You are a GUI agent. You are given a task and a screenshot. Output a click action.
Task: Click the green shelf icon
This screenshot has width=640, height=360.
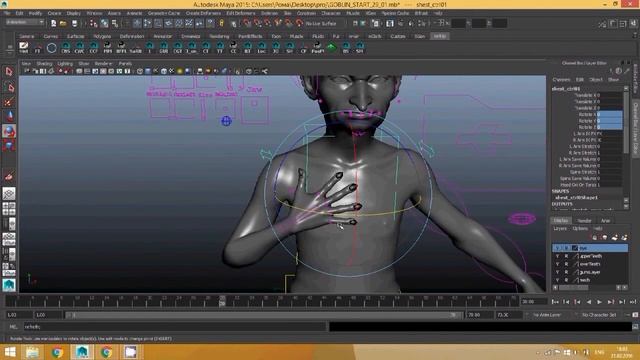[331, 47]
